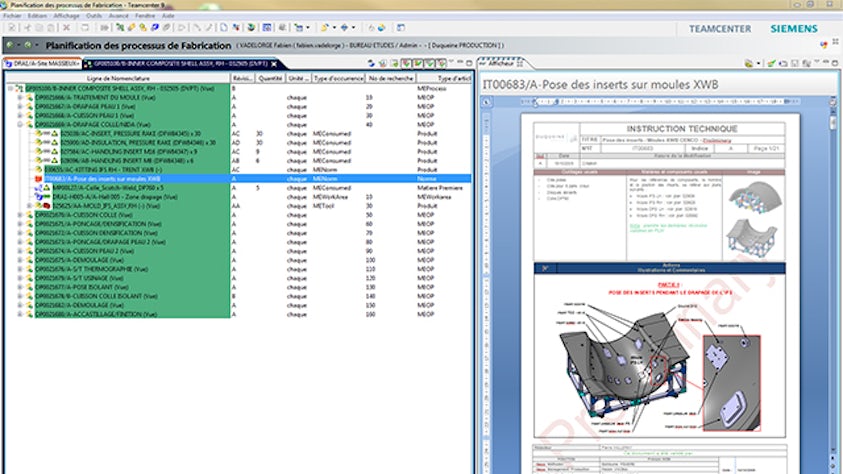Sort by Type d'occurrence column header

[x=338, y=78]
